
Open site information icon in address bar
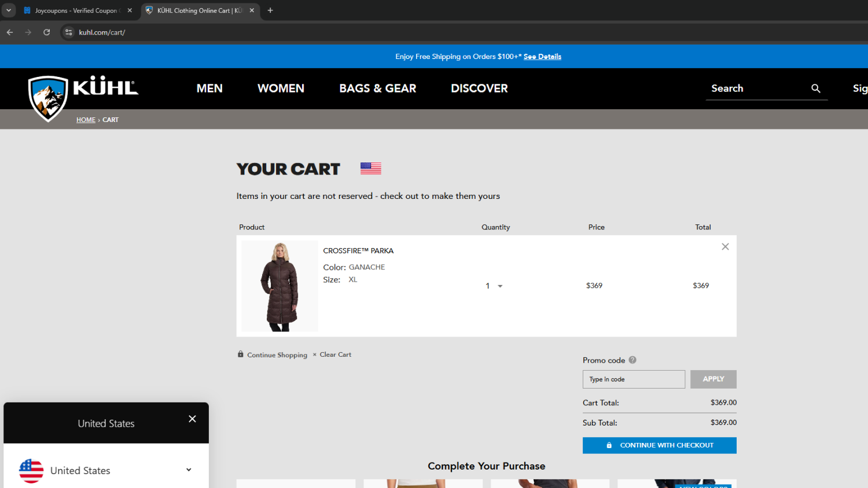69,32
